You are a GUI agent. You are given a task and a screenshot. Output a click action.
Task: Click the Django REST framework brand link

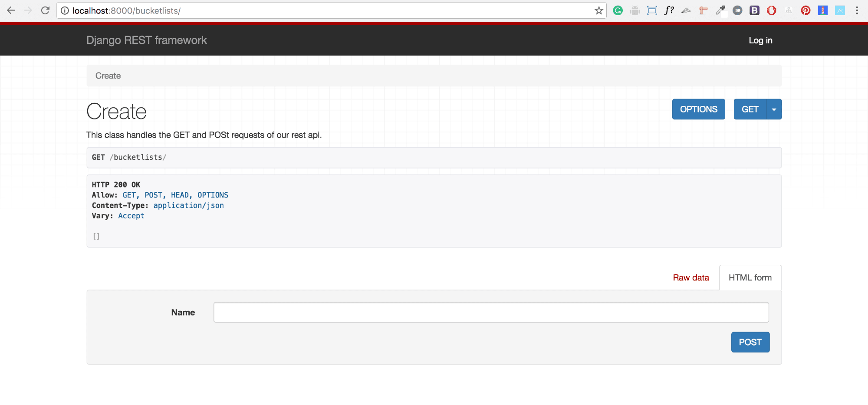[147, 40]
